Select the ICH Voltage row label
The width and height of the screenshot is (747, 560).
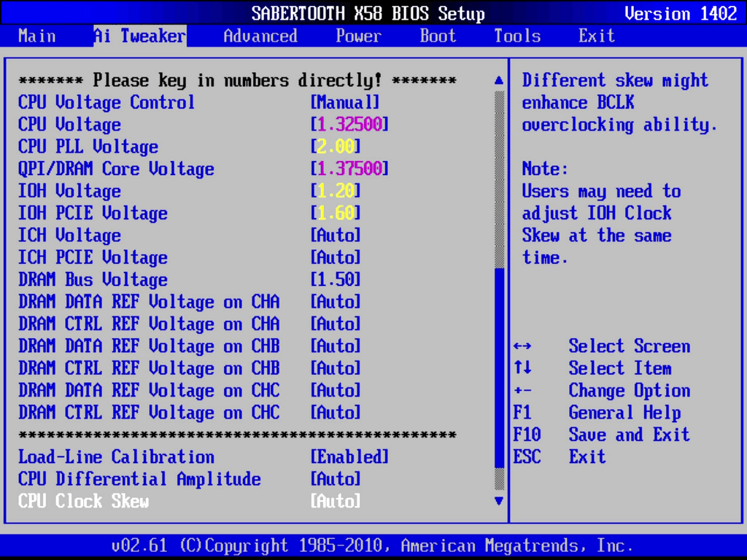69,236
